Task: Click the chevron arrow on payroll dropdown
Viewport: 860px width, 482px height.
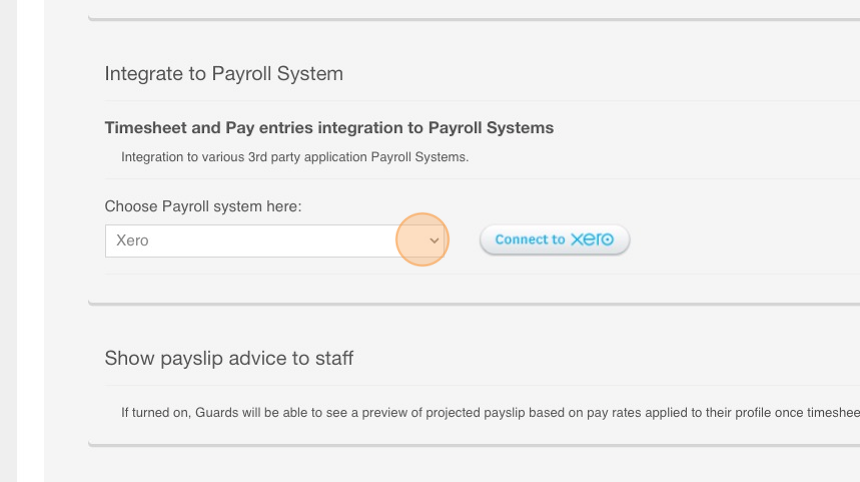Action: [434, 241]
